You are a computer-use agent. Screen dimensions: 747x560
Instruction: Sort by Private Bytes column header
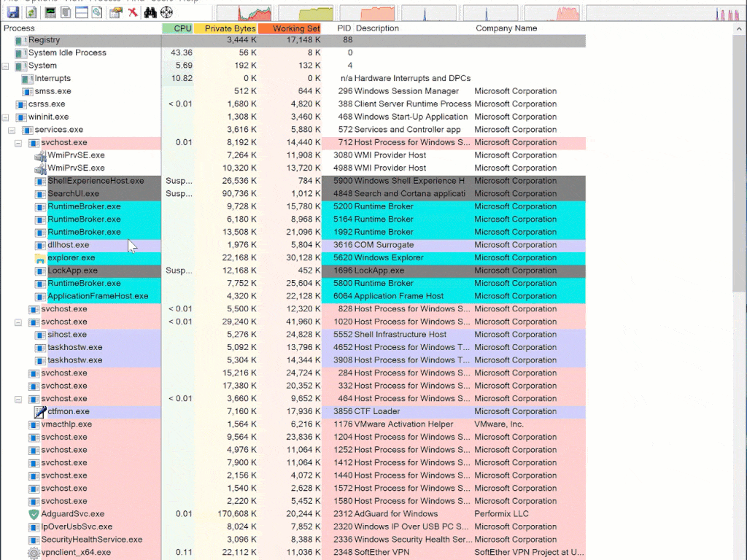pos(226,28)
